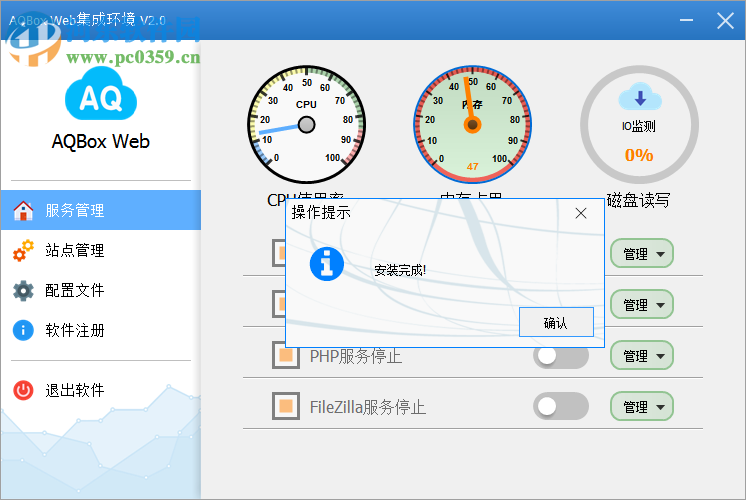Expand the PHP row 管理 dropdown

pos(642,355)
